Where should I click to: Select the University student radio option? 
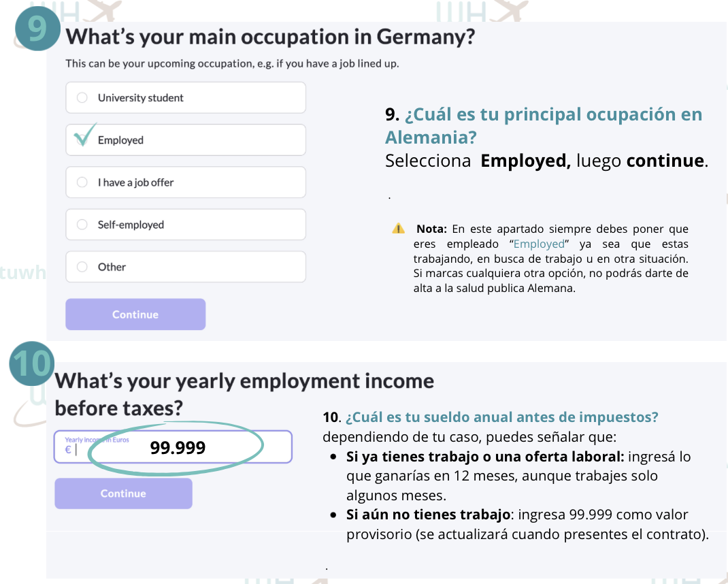[82, 98]
